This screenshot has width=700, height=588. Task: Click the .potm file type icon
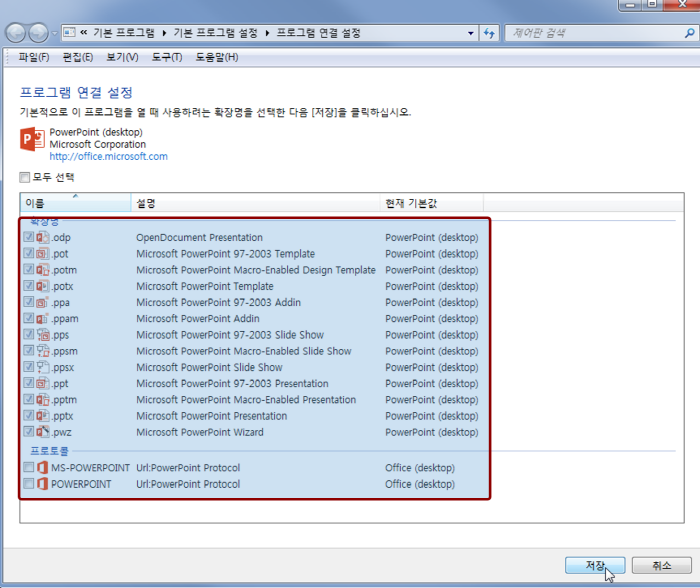pyautogui.click(x=42, y=270)
